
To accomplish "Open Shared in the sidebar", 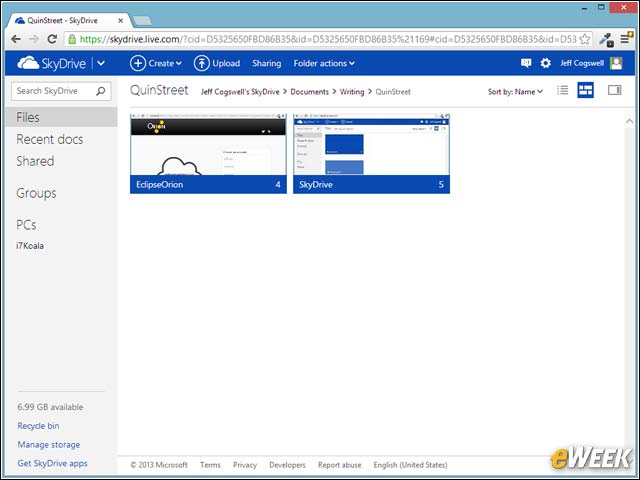I will [x=35, y=161].
